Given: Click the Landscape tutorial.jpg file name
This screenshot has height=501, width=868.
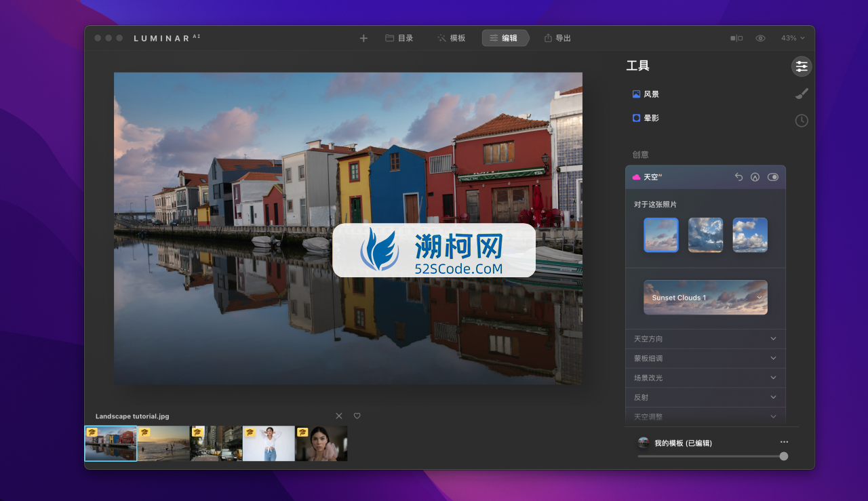Looking at the screenshot, I should pyautogui.click(x=132, y=416).
